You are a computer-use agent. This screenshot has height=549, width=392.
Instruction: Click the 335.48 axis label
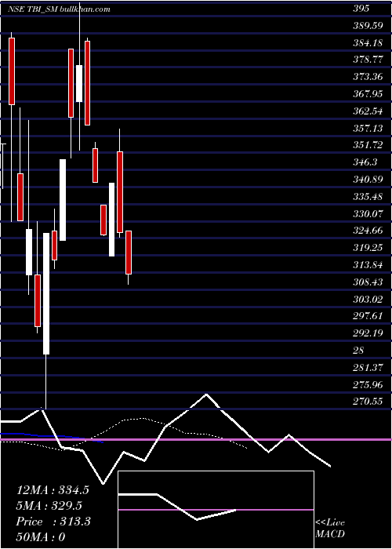click(x=368, y=197)
